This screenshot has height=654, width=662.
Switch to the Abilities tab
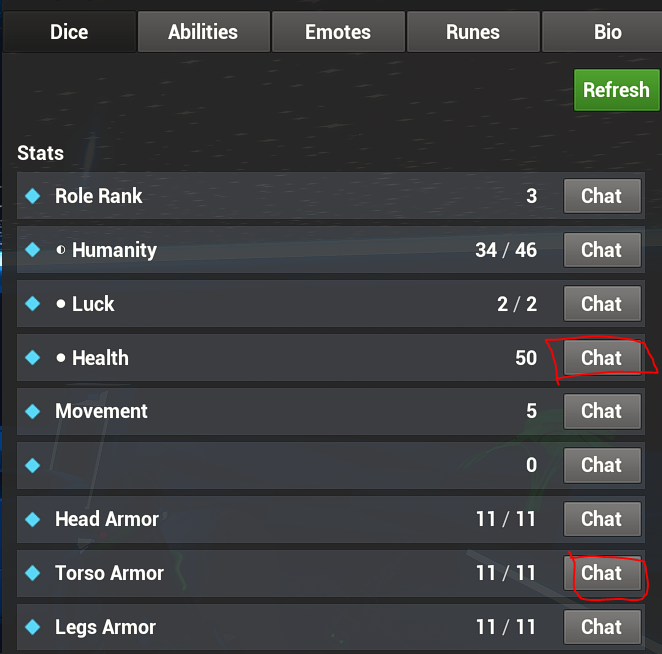click(x=203, y=32)
